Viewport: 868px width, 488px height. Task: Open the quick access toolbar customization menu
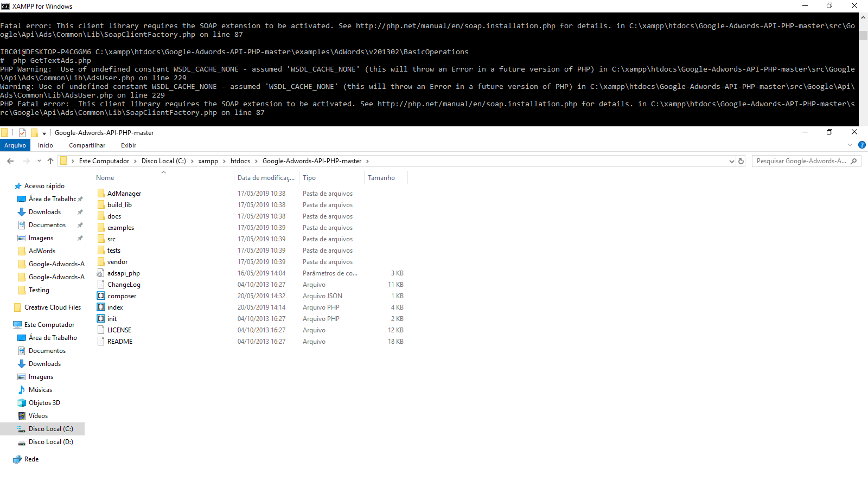pos(44,132)
